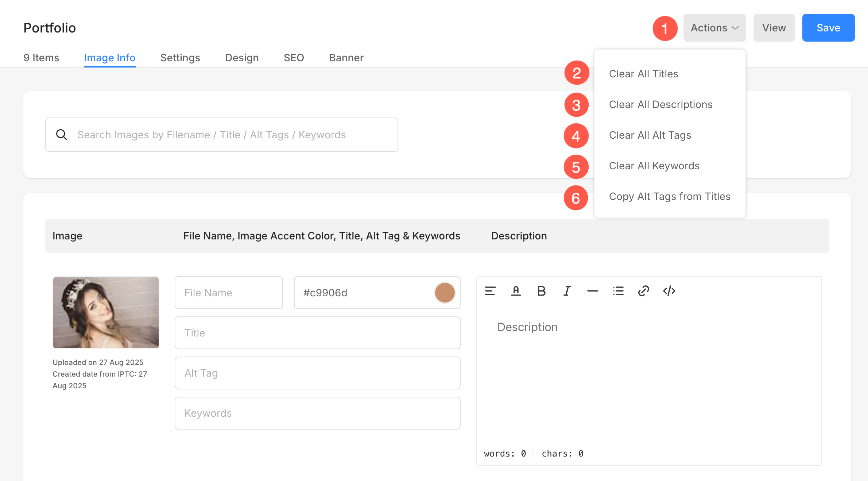The width and height of the screenshot is (868, 481).
Task: Click the bride portrait image thumbnail
Action: click(x=106, y=312)
